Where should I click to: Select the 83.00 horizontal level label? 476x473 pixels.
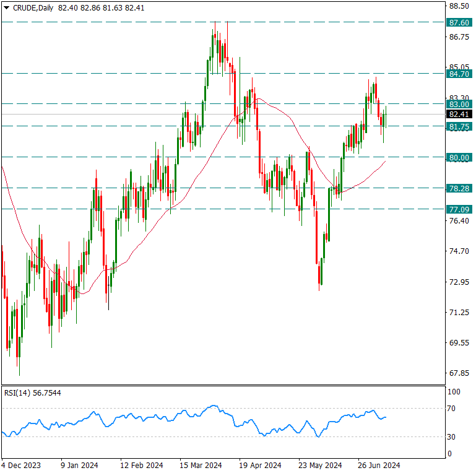[459, 104]
